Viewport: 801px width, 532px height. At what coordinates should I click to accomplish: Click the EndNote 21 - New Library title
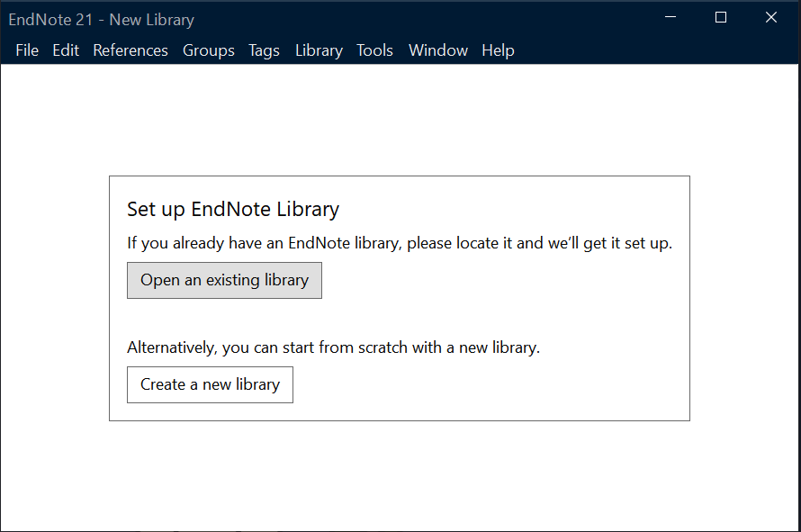[x=101, y=20]
